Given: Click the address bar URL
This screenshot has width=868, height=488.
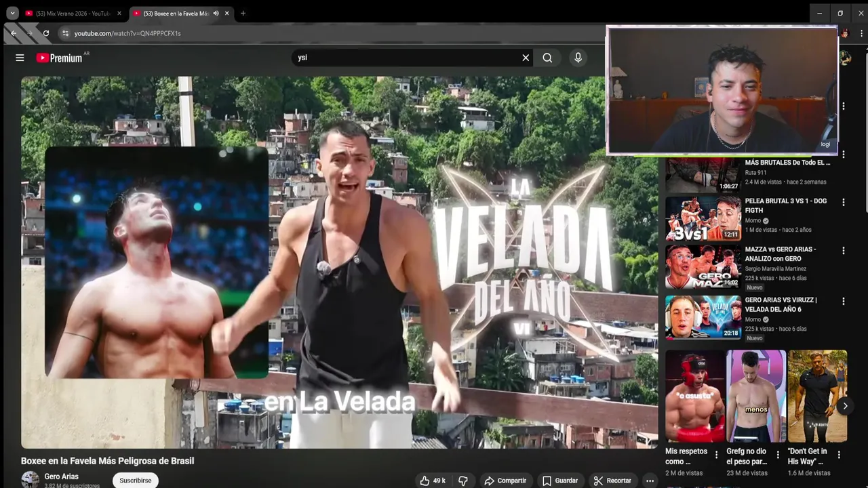Looking at the screenshot, I should (x=127, y=33).
